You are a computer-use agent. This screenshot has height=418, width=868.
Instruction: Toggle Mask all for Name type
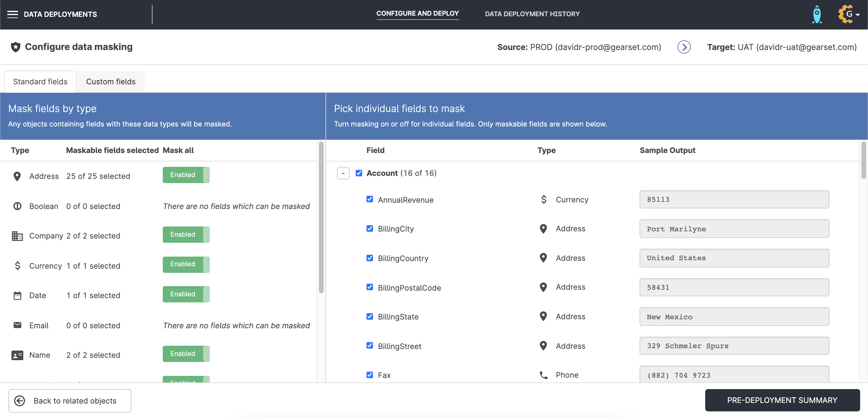click(x=186, y=354)
